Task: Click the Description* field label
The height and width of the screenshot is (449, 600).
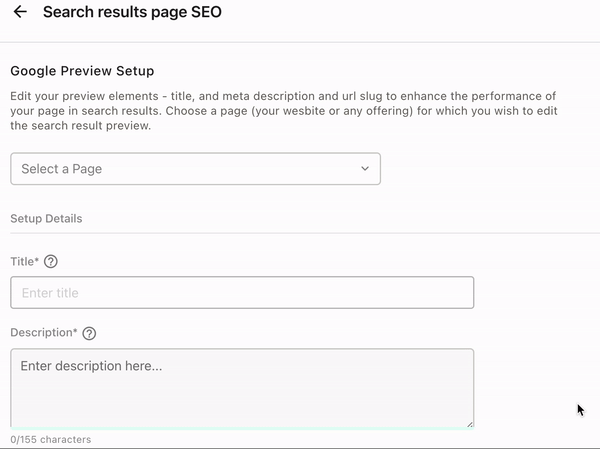Action: click(44, 333)
